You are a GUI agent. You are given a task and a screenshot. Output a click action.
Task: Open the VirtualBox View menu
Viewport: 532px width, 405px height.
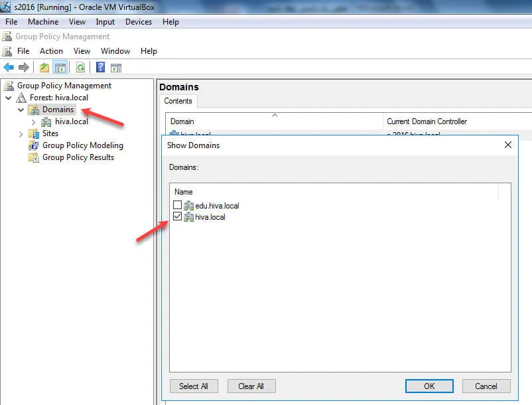pos(77,22)
